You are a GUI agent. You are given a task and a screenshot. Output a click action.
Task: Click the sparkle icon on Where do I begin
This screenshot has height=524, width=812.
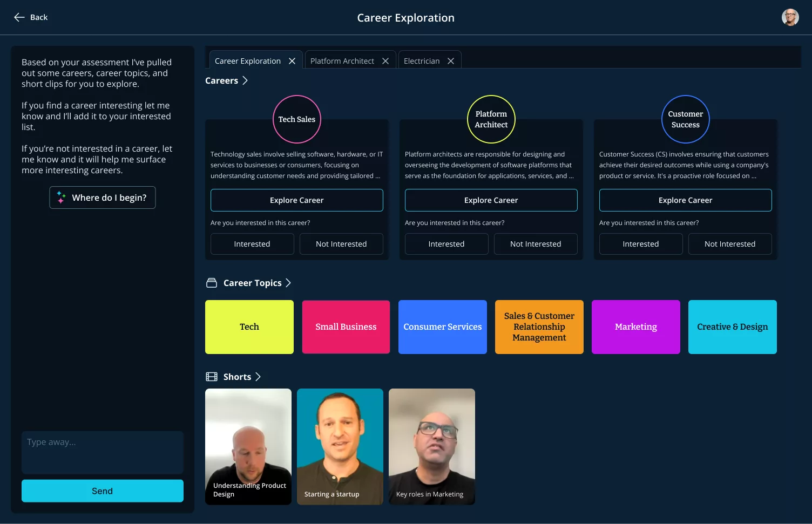[61, 198]
